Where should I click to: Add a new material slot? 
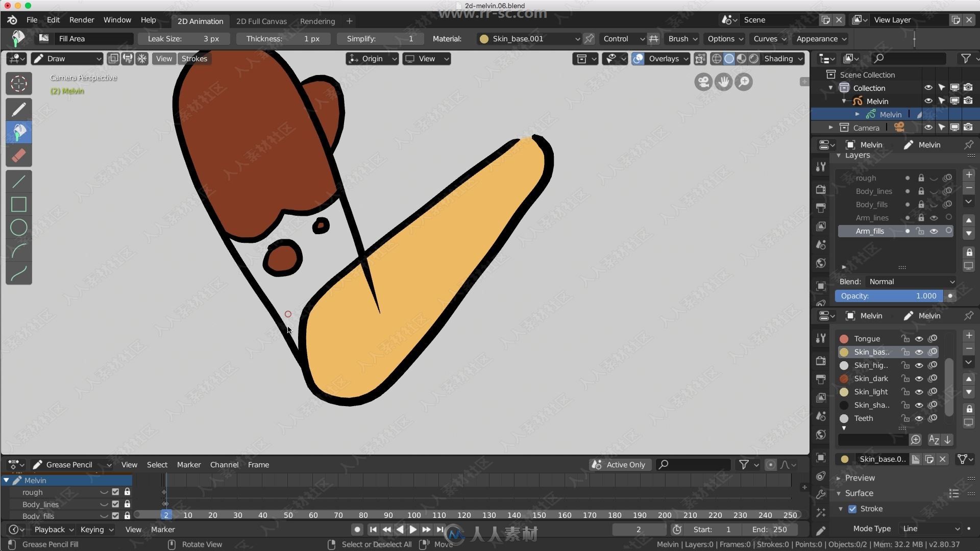click(969, 335)
